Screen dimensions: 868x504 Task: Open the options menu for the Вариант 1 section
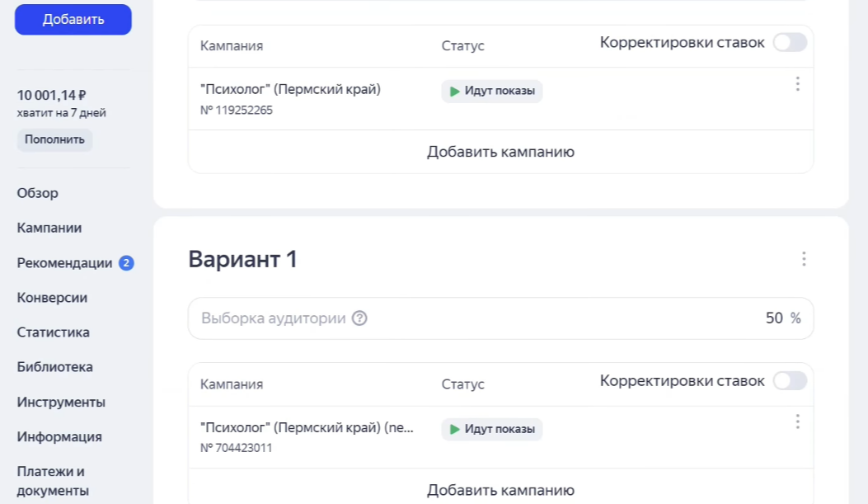point(804,259)
